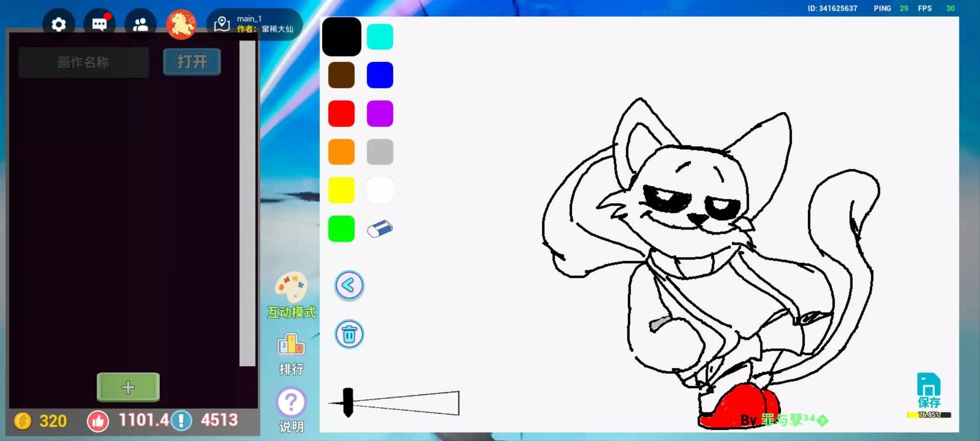Click the 打开 open button

click(x=192, y=62)
